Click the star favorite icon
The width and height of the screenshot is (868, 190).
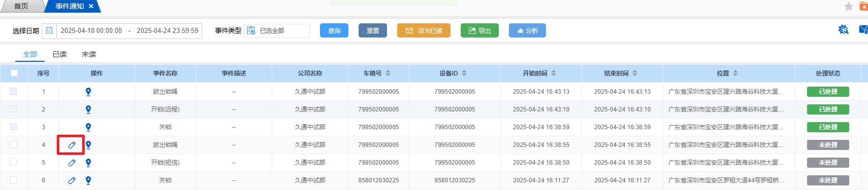pyautogui.click(x=849, y=6)
